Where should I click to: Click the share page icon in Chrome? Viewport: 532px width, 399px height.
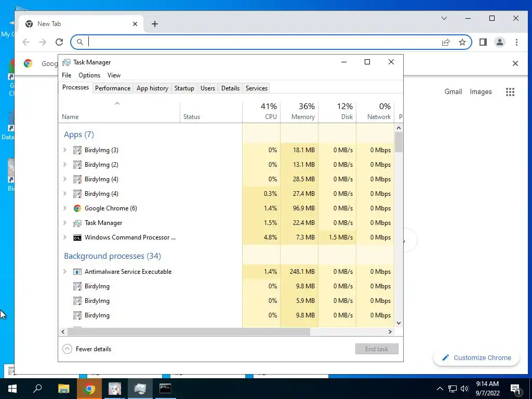(445, 42)
